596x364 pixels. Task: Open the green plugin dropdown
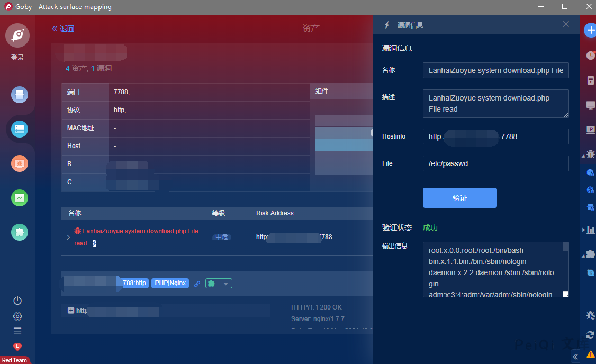[x=219, y=284]
